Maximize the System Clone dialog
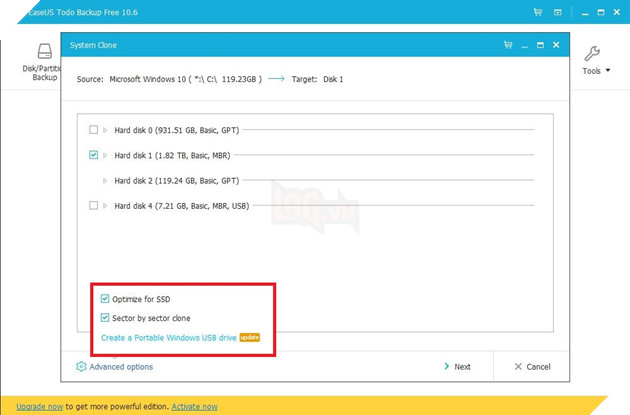 pyautogui.click(x=540, y=45)
